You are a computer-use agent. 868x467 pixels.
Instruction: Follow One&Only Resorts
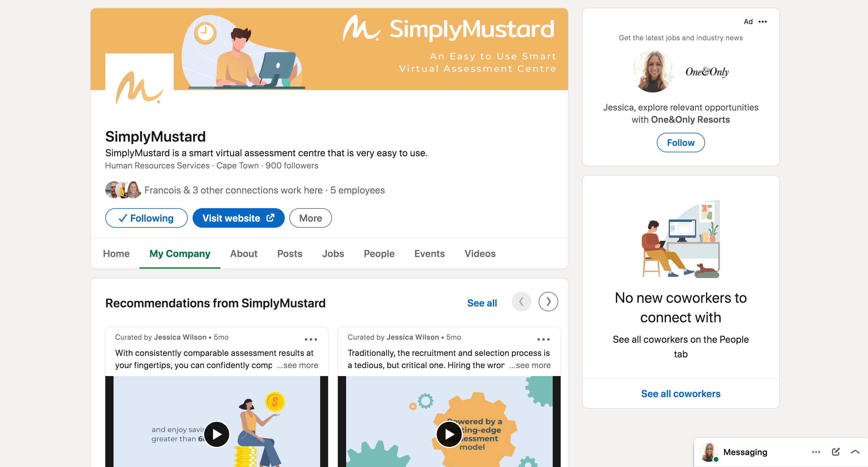680,143
